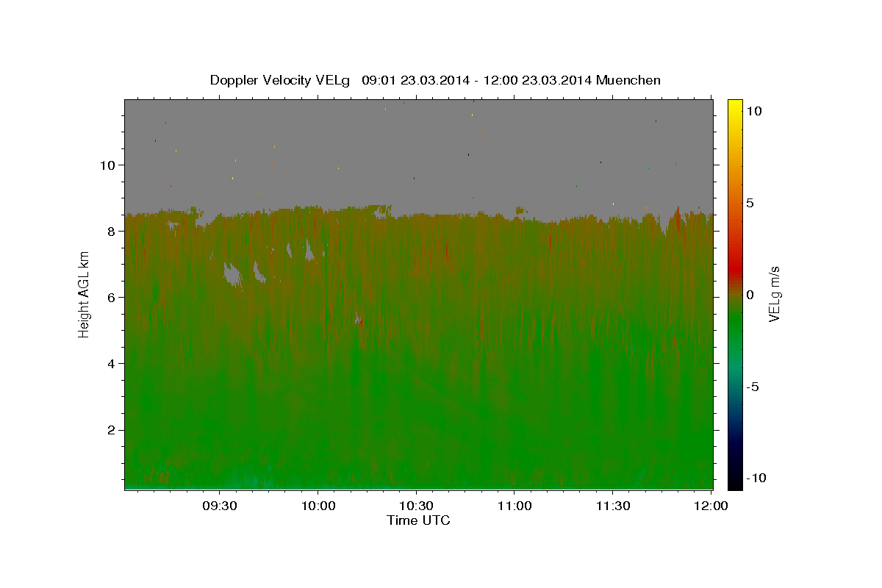This screenshot has width=882, height=588.
Task: Click the colorbar tick label '-5'
Action: tap(753, 387)
